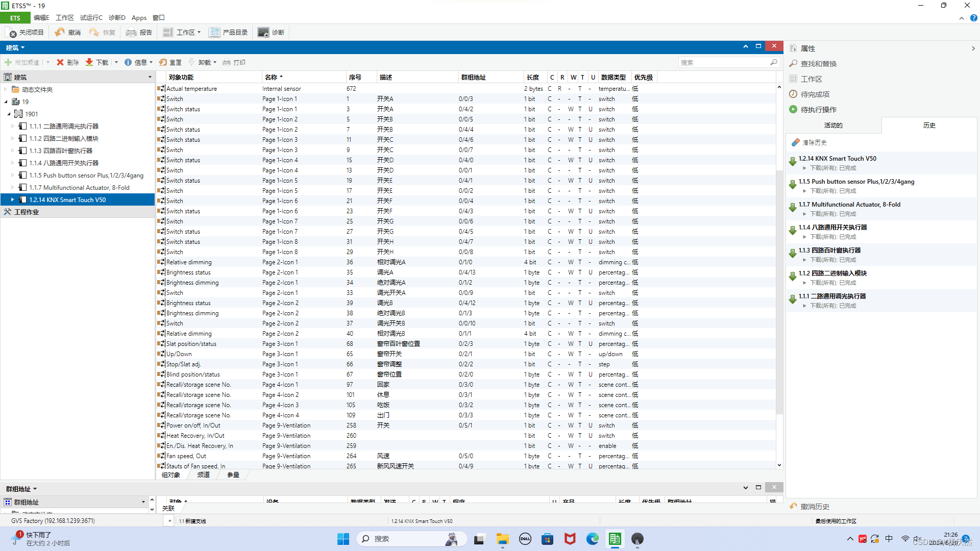
Task: Expand 1.2.14 KNX Smart Touch download history entry
Action: (804, 168)
